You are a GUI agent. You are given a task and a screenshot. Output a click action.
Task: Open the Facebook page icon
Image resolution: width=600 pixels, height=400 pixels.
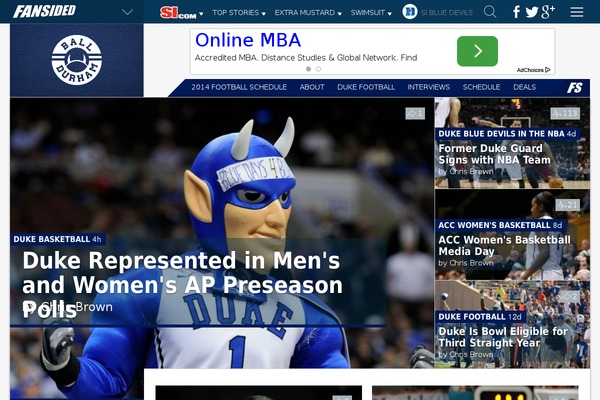(516, 12)
